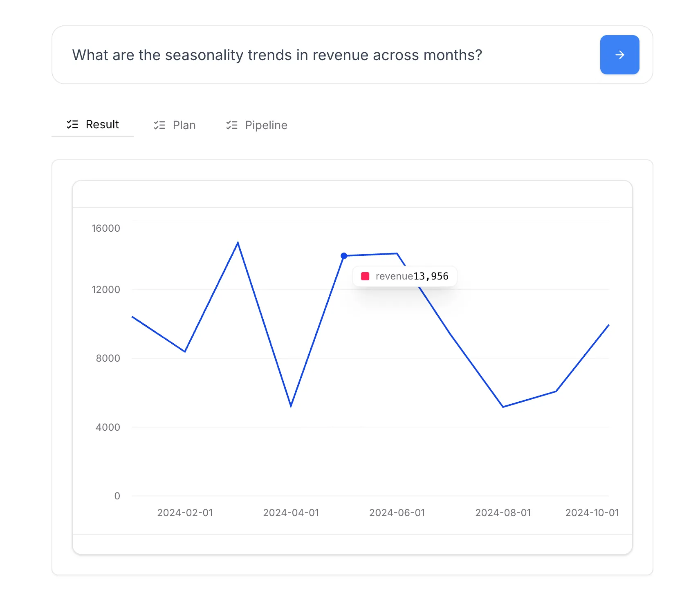Click the revenue 13,956 tooltip label
This screenshot has width=700, height=604.
[x=411, y=276]
